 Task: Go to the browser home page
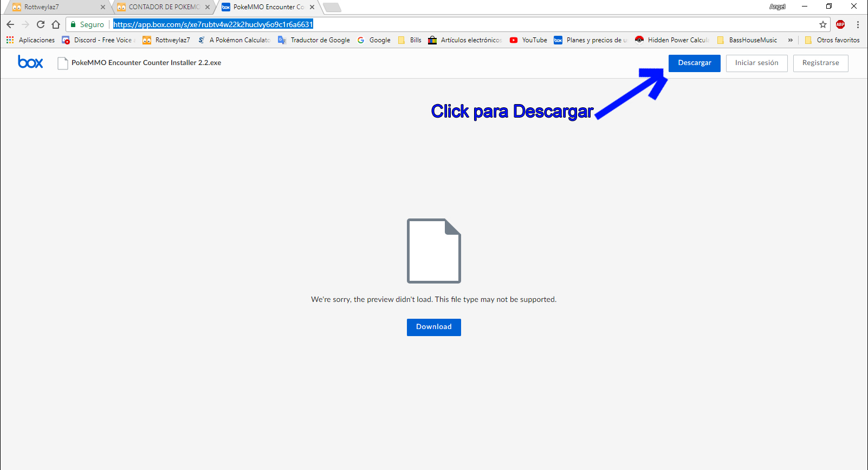point(56,24)
